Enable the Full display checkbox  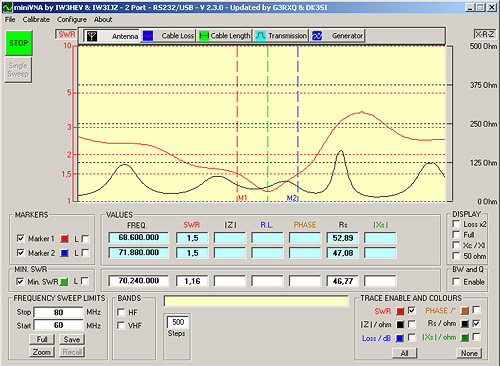click(x=456, y=234)
